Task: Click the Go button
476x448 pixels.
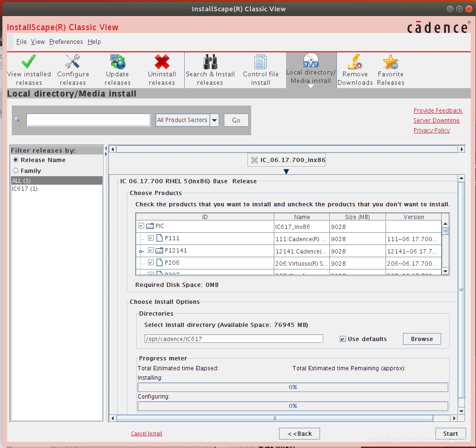Action: pyautogui.click(x=236, y=120)
